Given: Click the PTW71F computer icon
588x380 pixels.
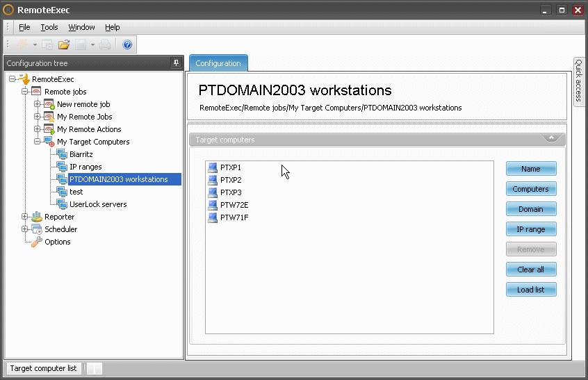Looking at the screenshot, I should [x=213, y=217].
